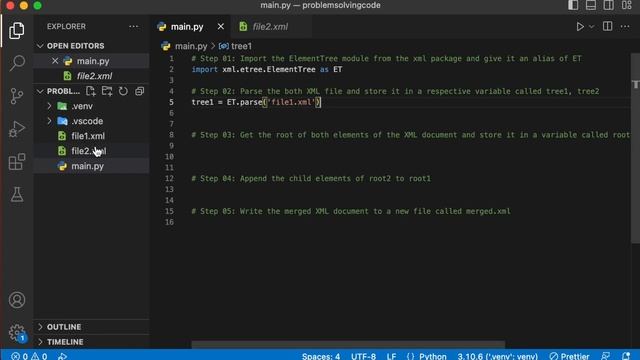Image resolution: width=640 pixels, height=360 pixels.
Task: Change indentation via Spaces: 4
Action: pyautogui.click(x=321, y=356)
